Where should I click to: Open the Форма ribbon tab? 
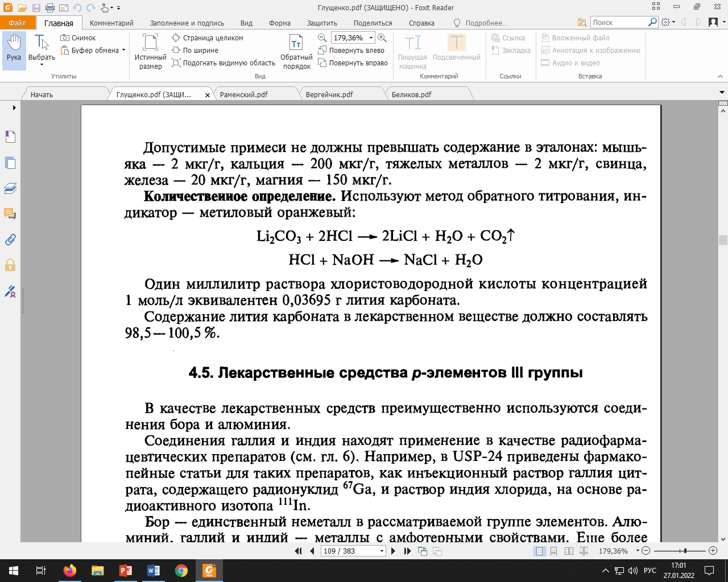(280, 23)
